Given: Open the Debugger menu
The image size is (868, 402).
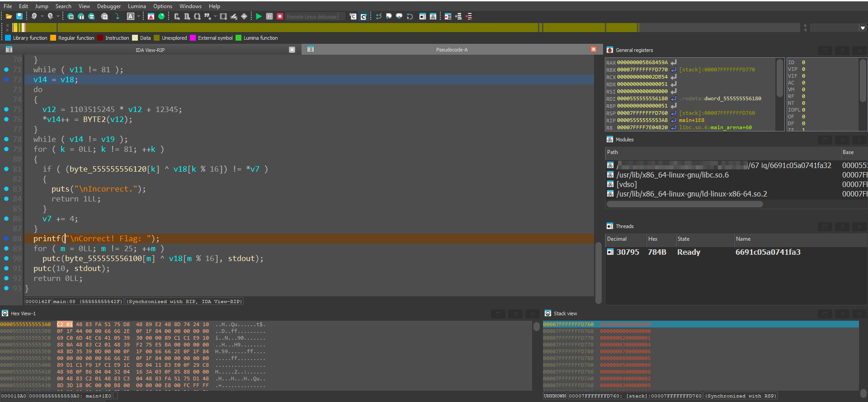Looking at the screenshot, I should (x=109, y=6).
